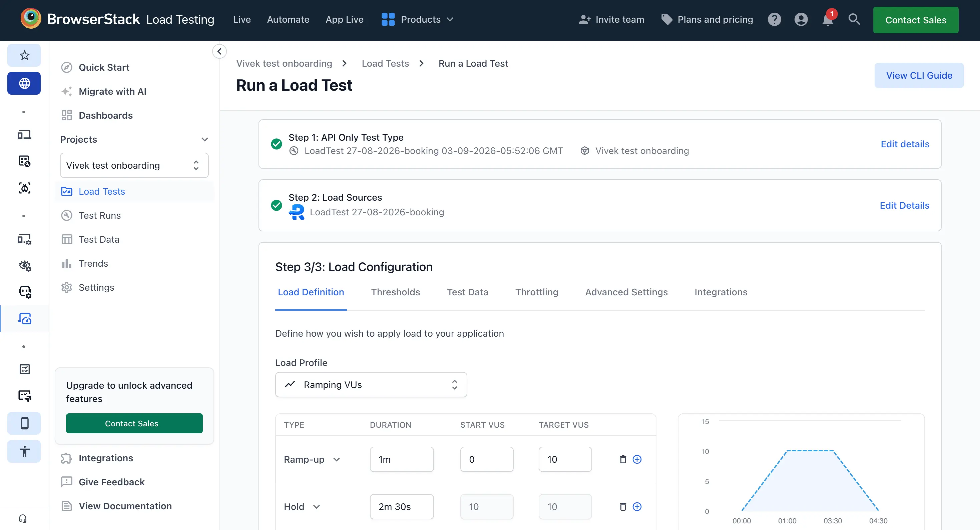Delete the Hold stage row

[x=623, y=506]
